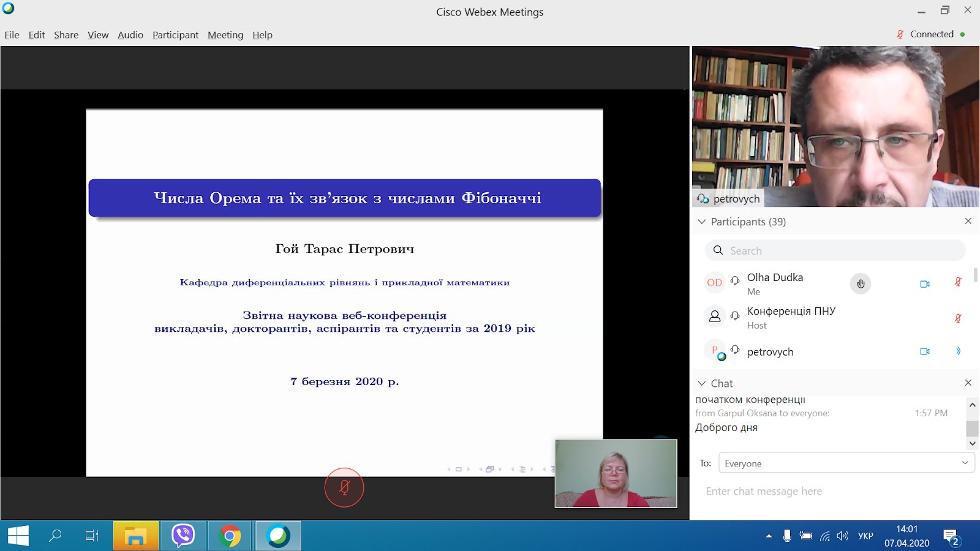Collapse the Participants (39) panel
The width and height of the screenshot is (980, 551).
(702, 222)
